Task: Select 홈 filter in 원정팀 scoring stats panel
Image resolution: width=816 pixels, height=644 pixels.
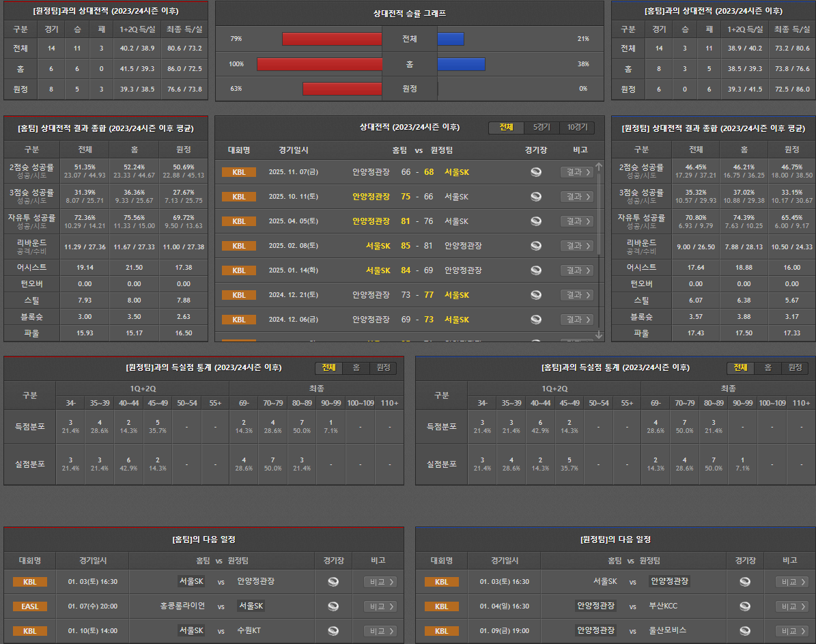Action: pos(356,368)
